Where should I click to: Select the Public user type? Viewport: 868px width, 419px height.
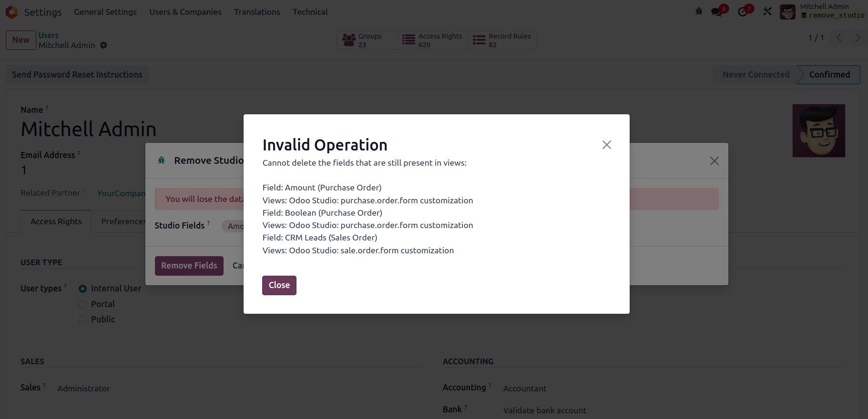click(83, 319)
